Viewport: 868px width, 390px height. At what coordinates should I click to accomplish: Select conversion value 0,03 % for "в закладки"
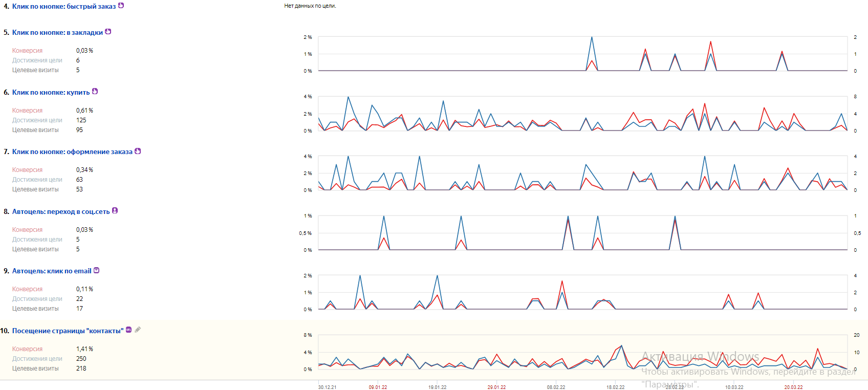point(84,51)
